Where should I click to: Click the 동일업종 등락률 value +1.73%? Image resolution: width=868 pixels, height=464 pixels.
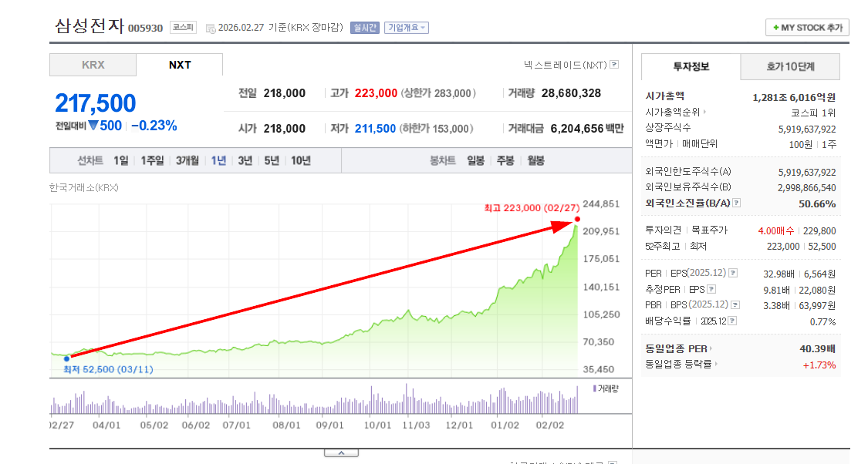819,365
